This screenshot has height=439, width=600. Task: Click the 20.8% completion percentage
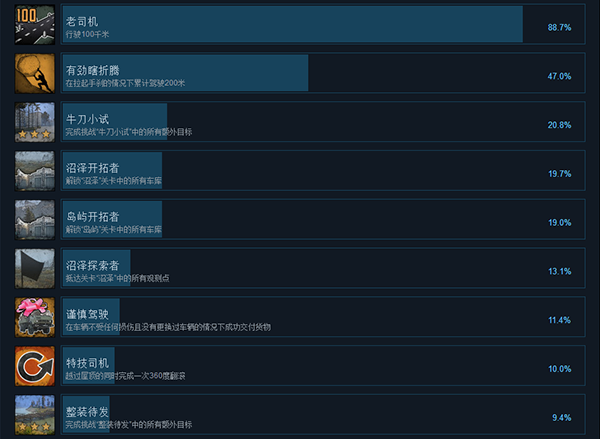(x=559, y=125)
